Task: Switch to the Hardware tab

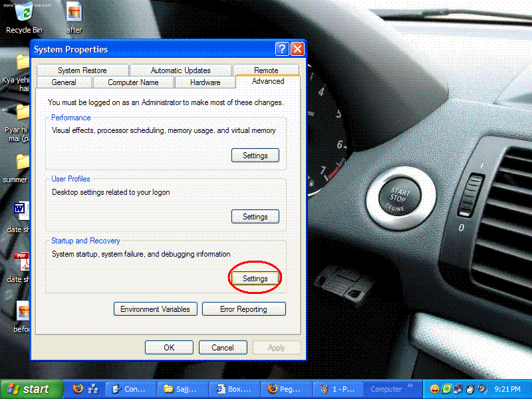Action: (205, 82)
